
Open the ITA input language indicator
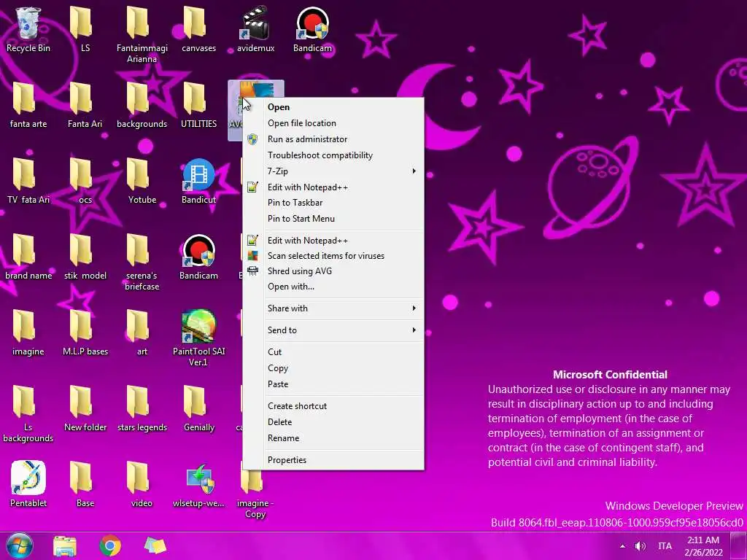click(x=665, y=546)
